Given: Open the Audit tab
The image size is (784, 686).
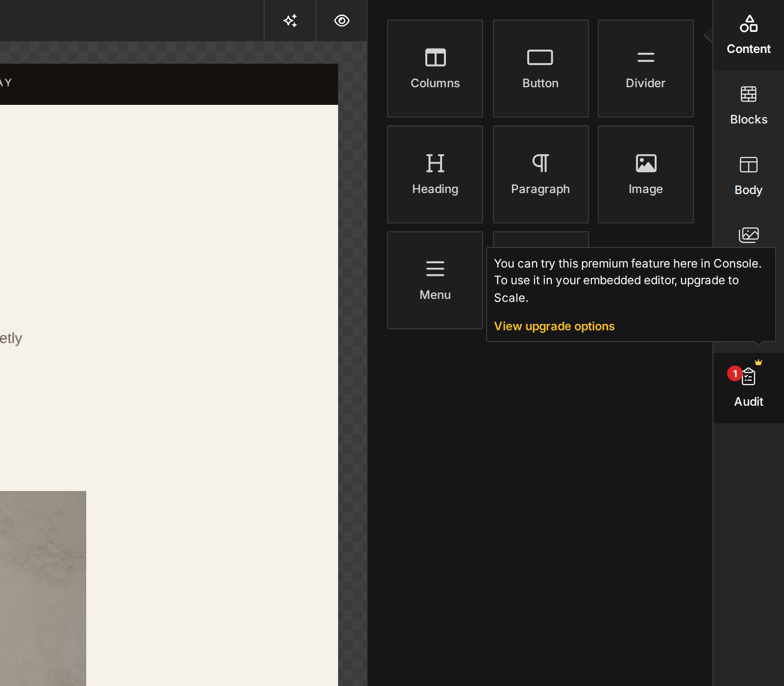Looking at the screenshot, I should [x=749, y=388].
